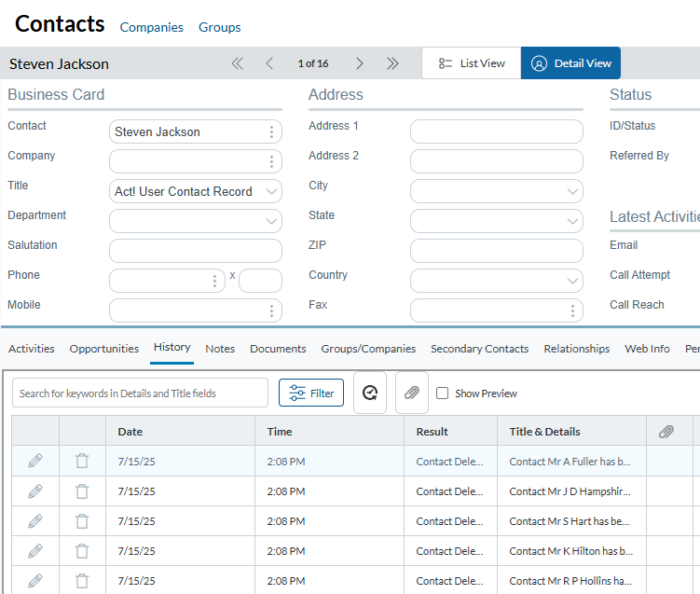The image size is (700, 594).
Task: Click the refresh history clock icon
Action: pyautogui.click(x=370, y=393)
